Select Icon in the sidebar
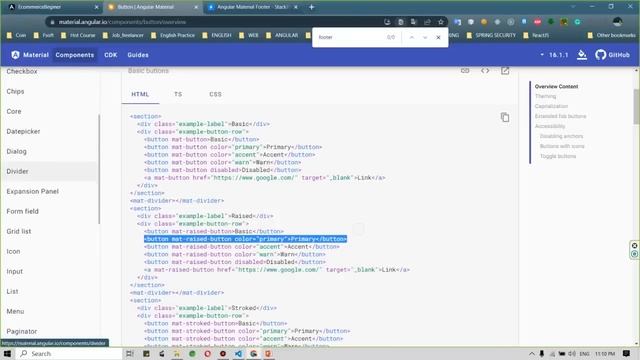The height and width of the screenshot is (360, 640). [x=13, y=251]
